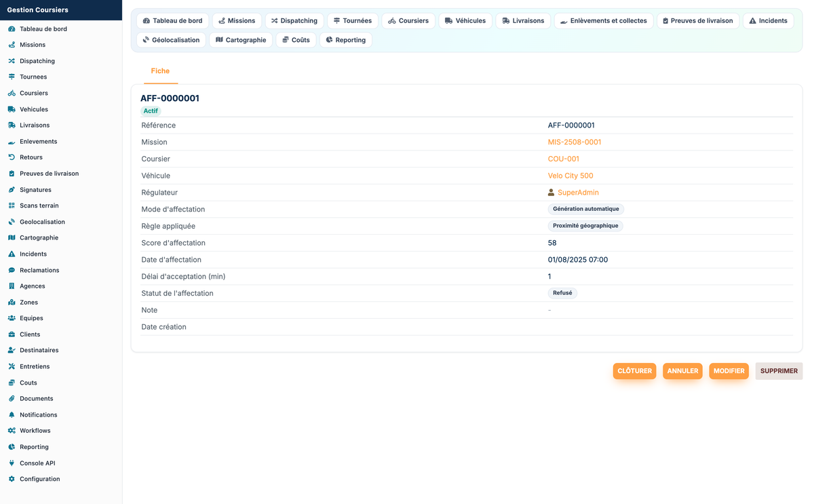Open Livraisons in top navigation bar
Image resolution: width=814 pixels, height=504 pixels.
pyautogui.click(x=523, y=21)
